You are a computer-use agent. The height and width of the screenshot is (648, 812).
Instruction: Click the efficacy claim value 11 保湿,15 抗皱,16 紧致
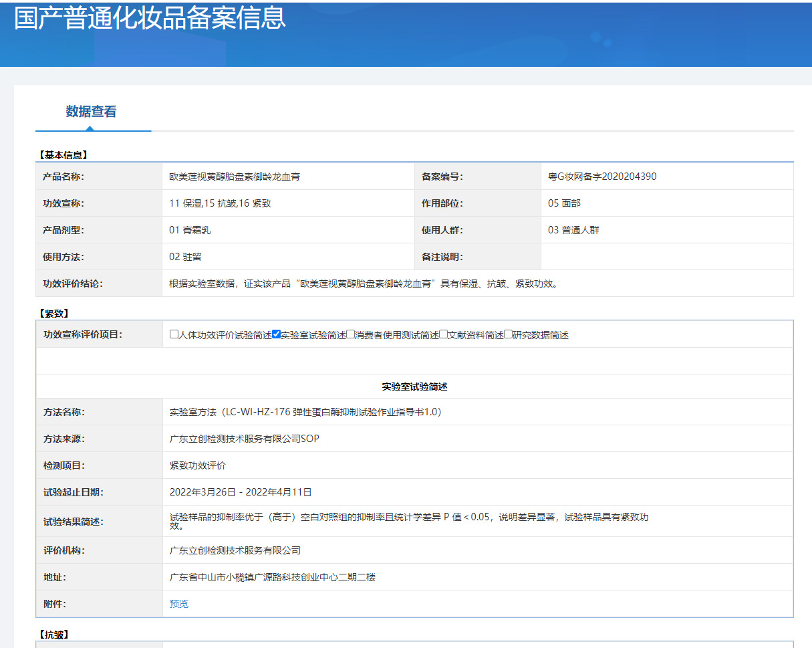[220, 203]
